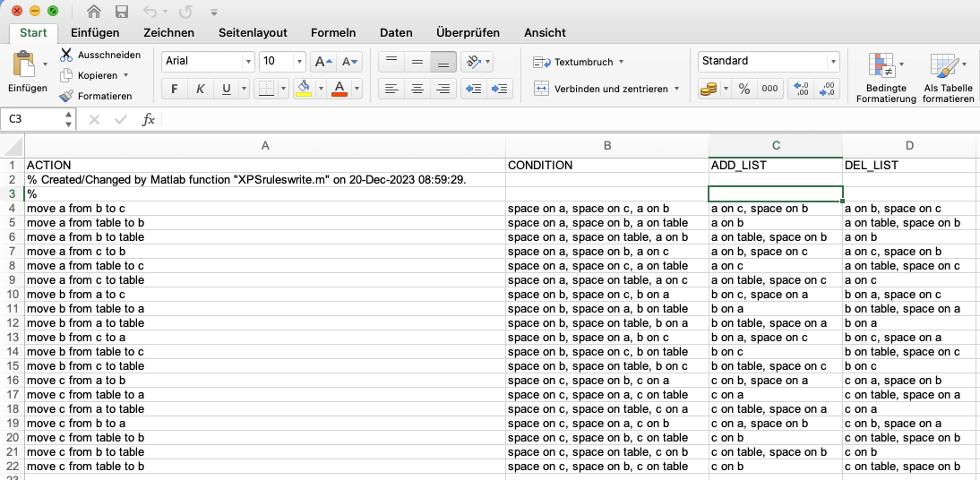980x480 pixels.
Task: Click the save floppy disk icon
Action: pyautogui.click(x=122, y=12)
